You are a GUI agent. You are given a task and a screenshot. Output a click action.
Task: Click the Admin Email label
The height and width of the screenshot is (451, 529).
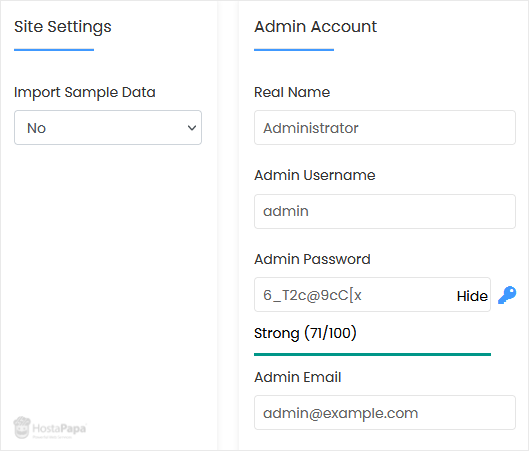(298, 377)
